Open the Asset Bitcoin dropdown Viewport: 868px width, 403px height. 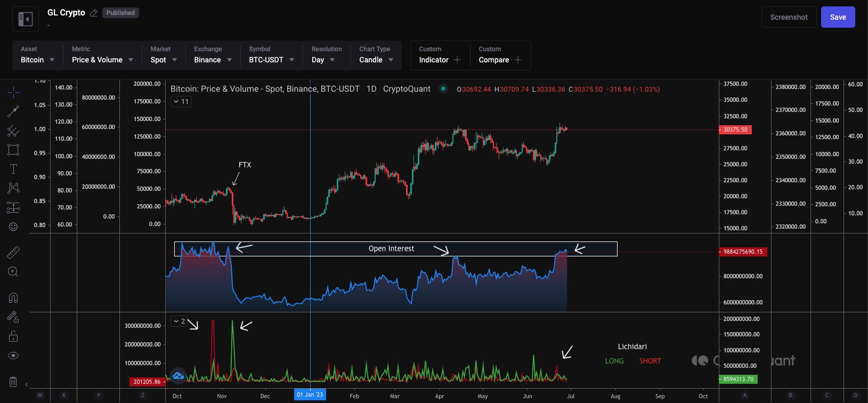coord(37,55)
